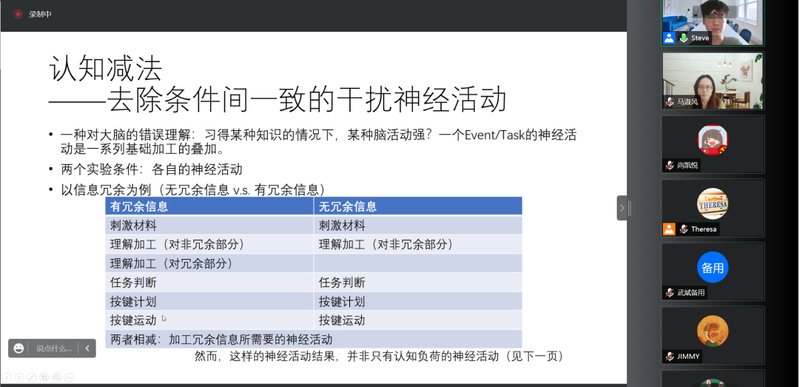
Task: Go to previous slide with faint arrow
Action: [7, 377]
